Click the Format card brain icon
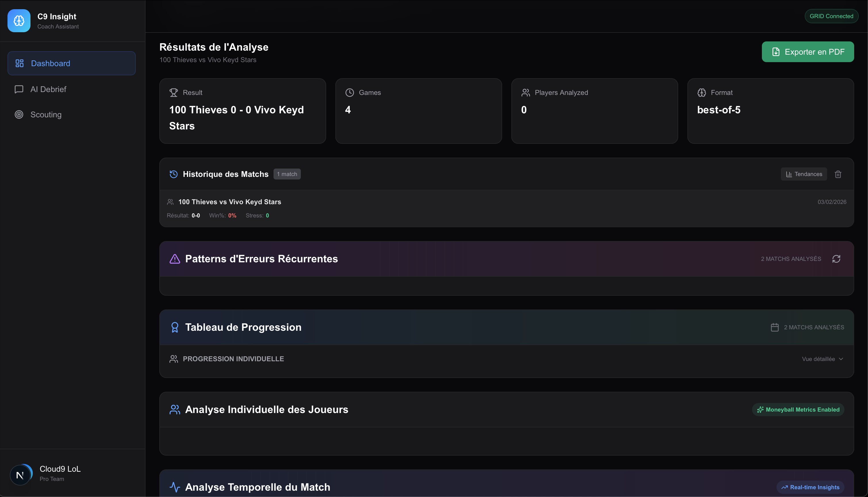The image size is (868, 497). (x=702, y=93)
